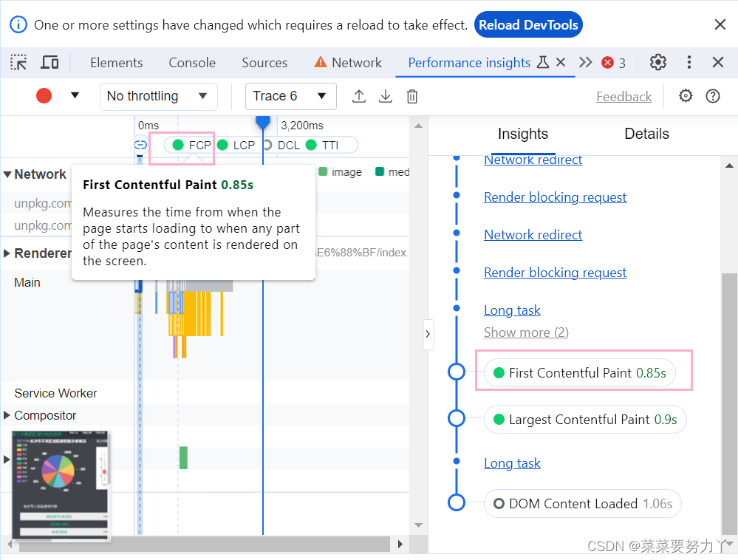Screen dimensions: 738x560
Task: Click the timeline horizontal scrollbar
Action: pos(205,544)
